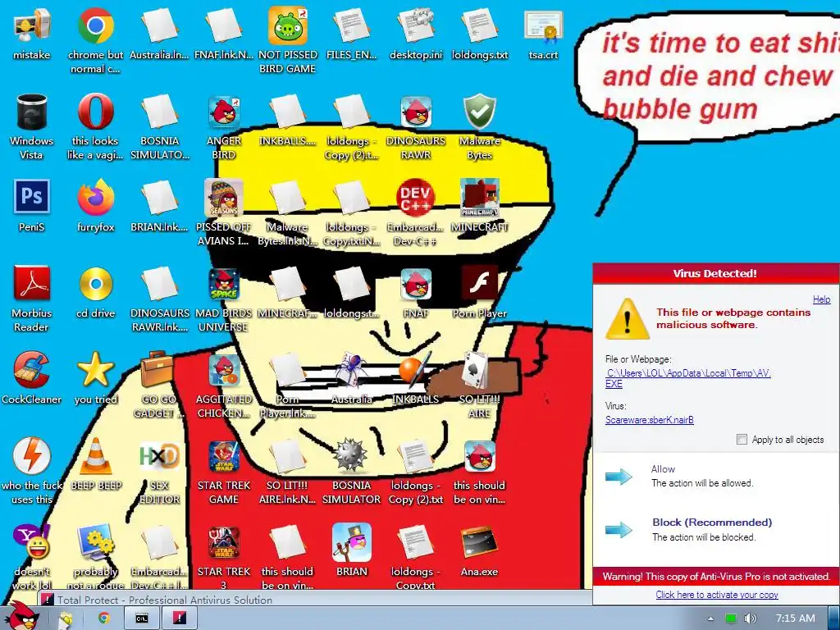Screen dimensions: 840x630
Task: Launch MAD BIRDS UNIVERSE space icon
Action: pyautogui.click(x=224, y=285)
